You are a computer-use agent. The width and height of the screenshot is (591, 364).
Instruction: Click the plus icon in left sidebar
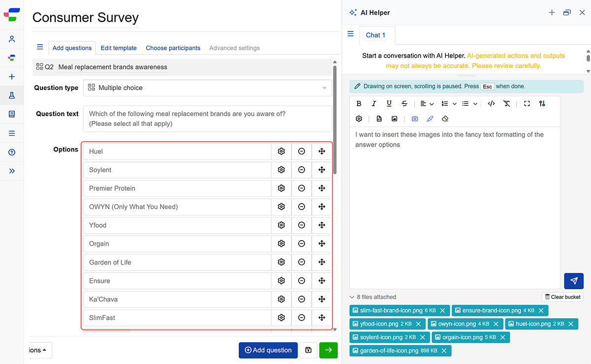pos(12,77)
